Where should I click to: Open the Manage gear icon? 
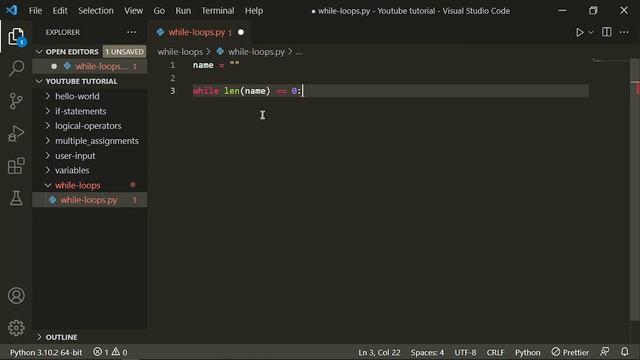tap(16, 328)
